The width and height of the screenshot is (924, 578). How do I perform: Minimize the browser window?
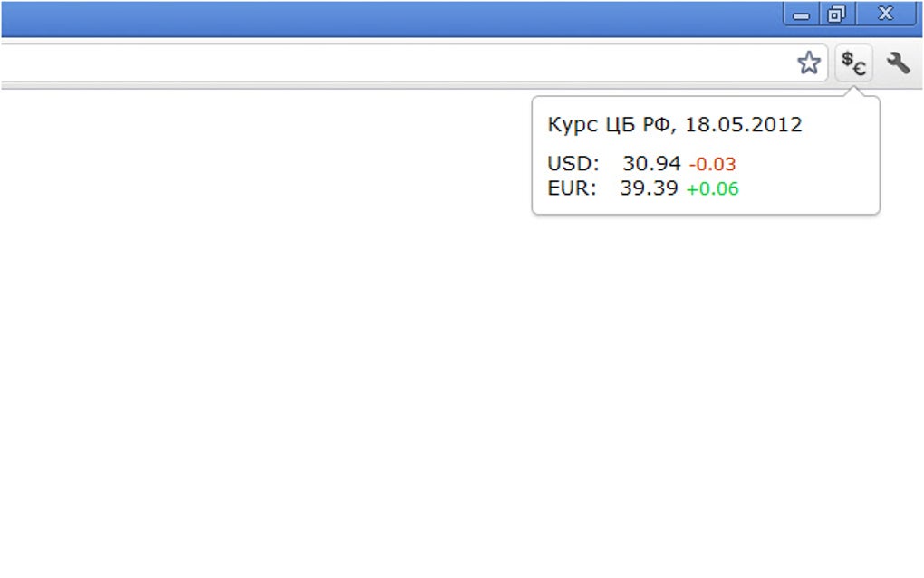801,14
